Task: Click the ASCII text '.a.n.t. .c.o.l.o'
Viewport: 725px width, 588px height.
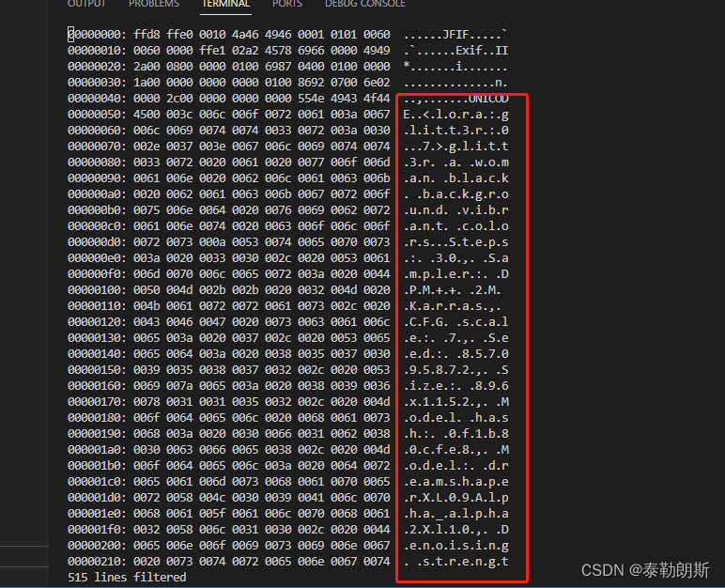Action: click(455, 225)
